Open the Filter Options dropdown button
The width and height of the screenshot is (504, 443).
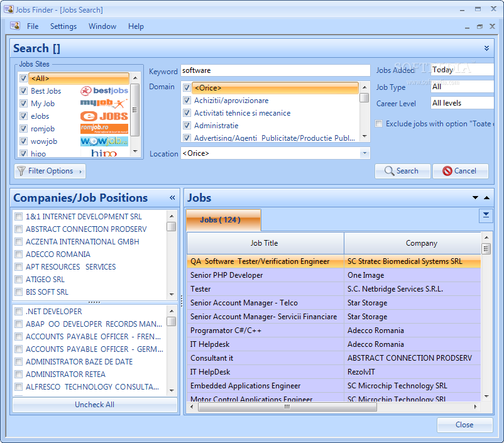click(x=50, y=171)
